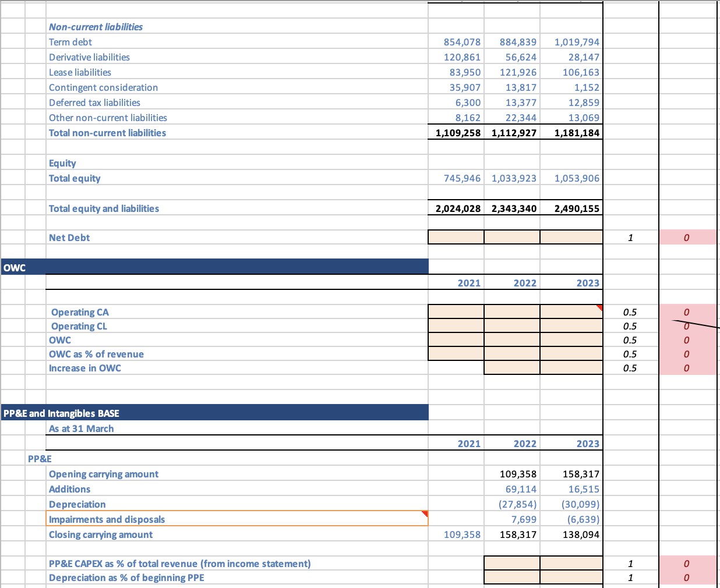
Task: Click the red comment indicator on Operating CA cell
Action: point(599,307)
